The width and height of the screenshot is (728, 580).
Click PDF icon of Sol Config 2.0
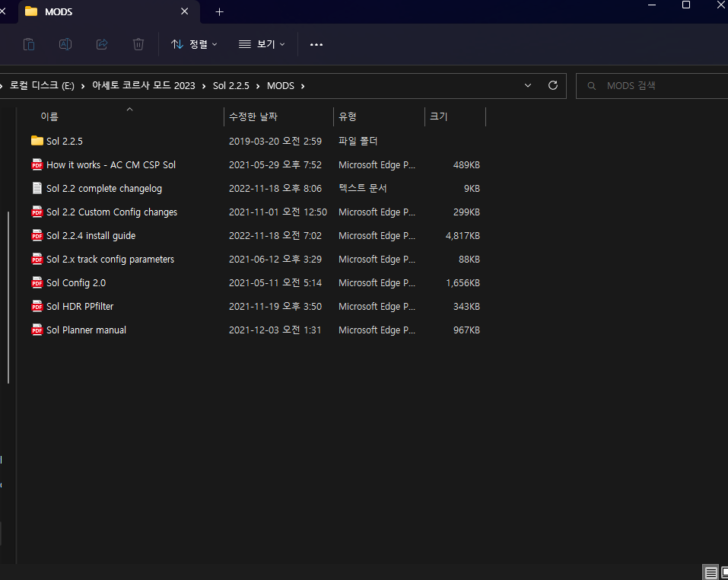tap(37, 283)
